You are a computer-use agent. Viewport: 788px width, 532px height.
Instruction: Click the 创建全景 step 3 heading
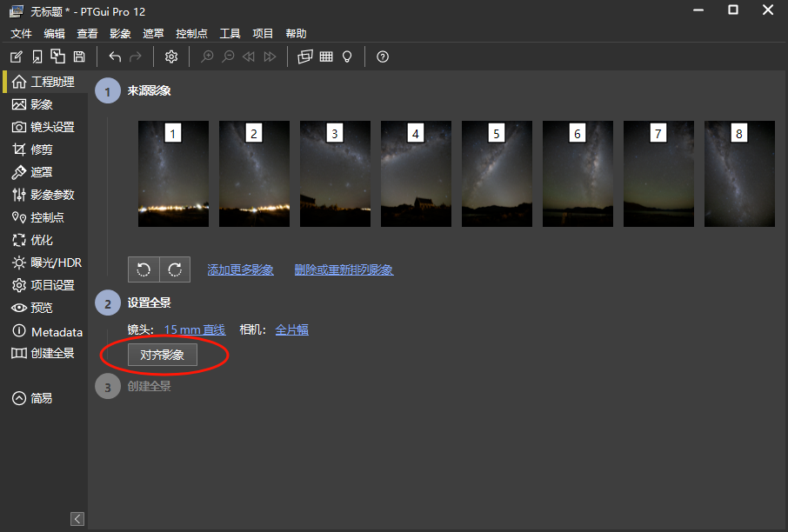[150, 386]
